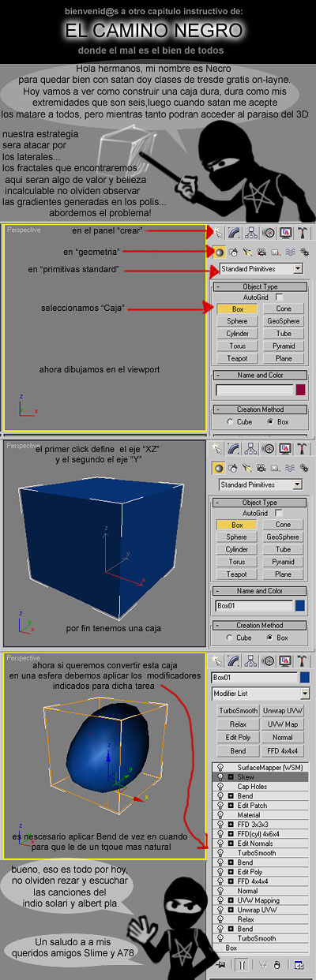Click Geometry sphere icon in second screenshot's panel

tap(219, 467)
